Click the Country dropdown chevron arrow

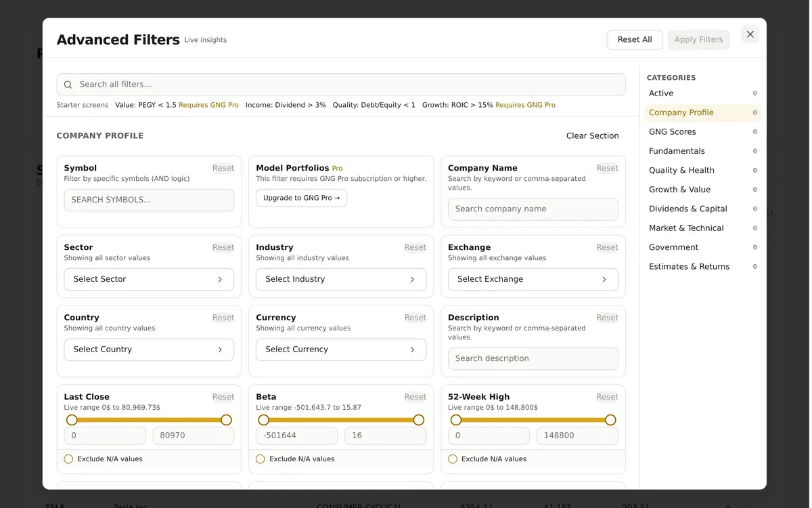220,350
